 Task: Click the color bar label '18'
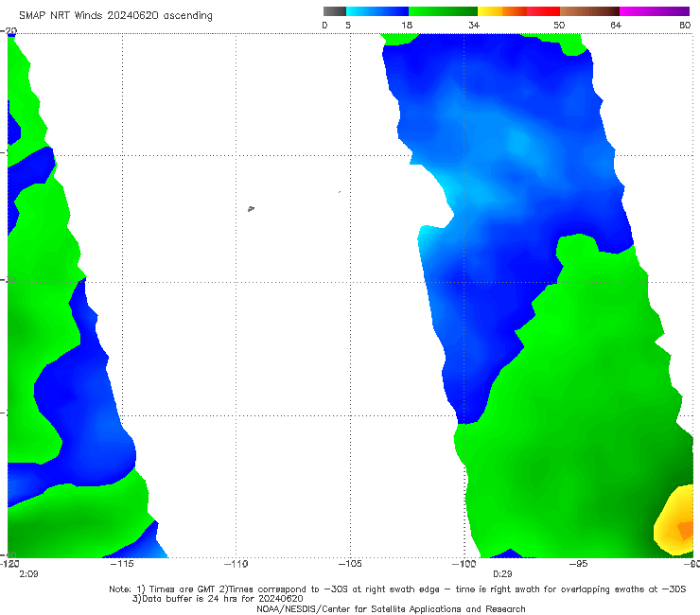[407, 25]
